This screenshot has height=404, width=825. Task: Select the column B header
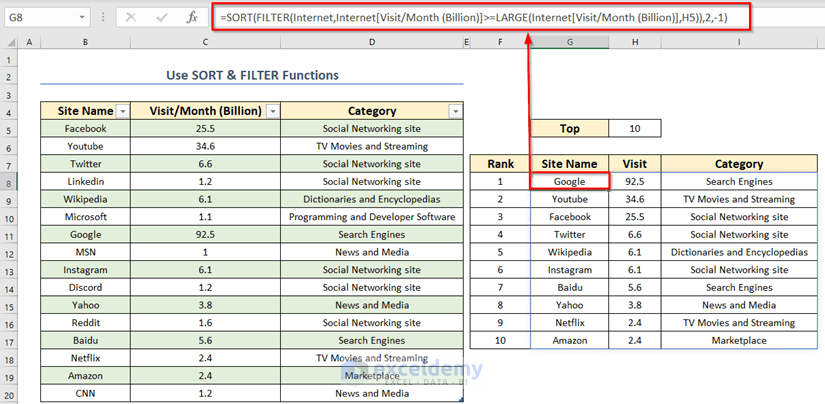[x=85, y=42]
